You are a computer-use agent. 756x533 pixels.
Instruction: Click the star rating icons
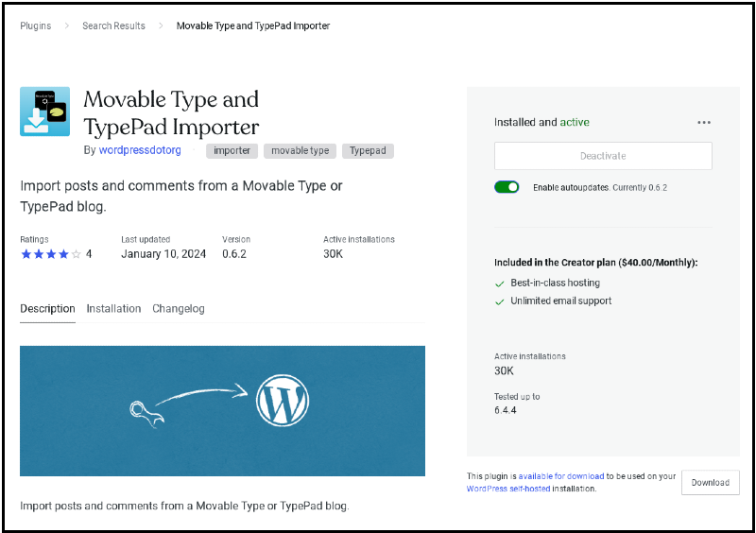click(51, 254)
